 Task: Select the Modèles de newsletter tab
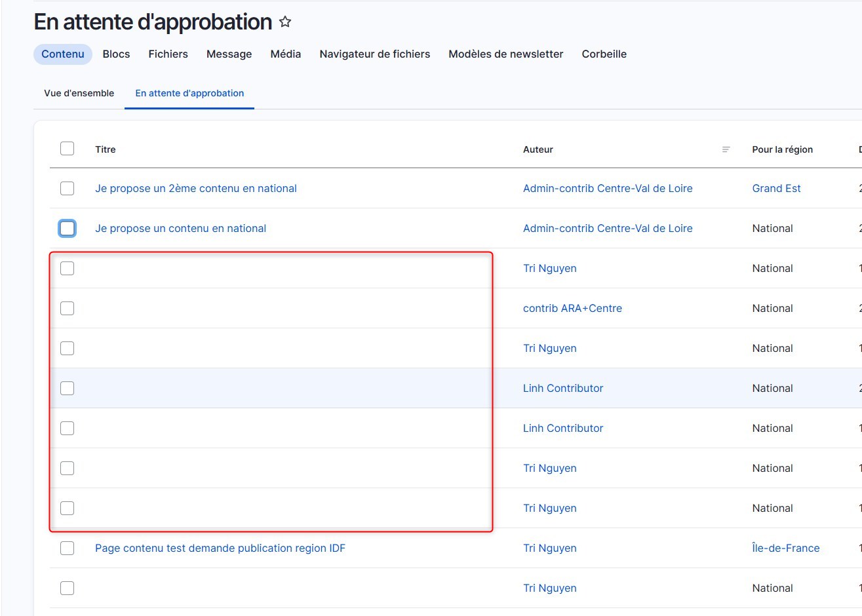point(505,54)
